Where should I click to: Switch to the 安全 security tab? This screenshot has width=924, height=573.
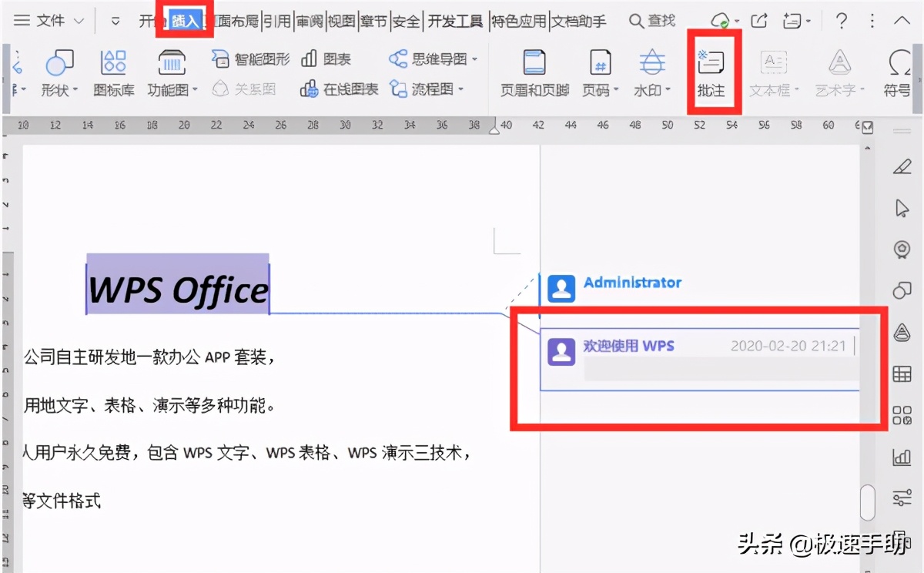pos(407,22)
